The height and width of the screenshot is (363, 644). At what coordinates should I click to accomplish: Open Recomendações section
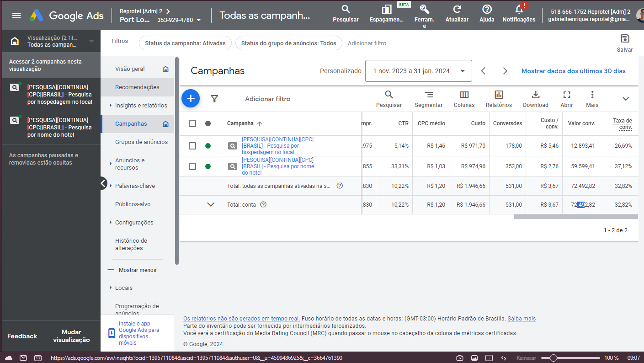coord(137,87)
